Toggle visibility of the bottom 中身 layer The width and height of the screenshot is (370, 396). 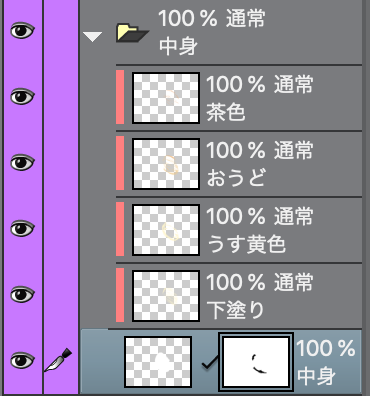point(22,361)
